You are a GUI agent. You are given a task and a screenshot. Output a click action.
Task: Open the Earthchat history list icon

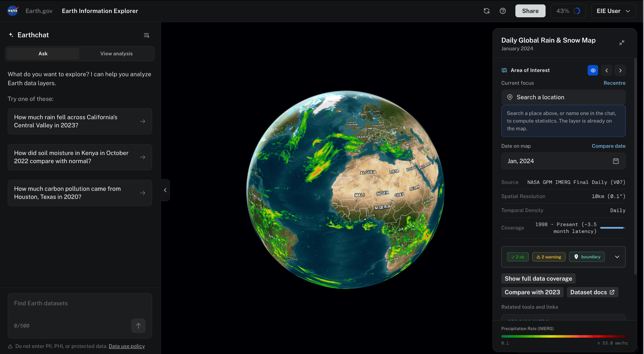[x=147, y=35]
